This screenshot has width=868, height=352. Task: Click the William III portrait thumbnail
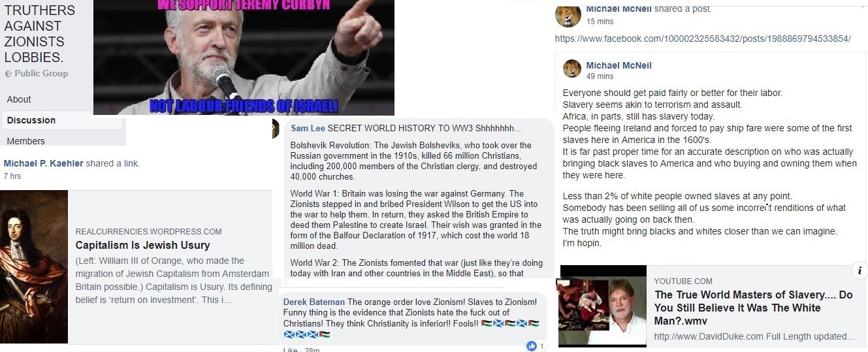click(34, 266)
